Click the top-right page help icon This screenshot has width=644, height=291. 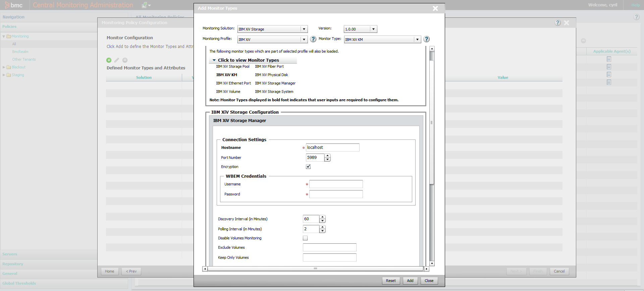click(636, 17)
